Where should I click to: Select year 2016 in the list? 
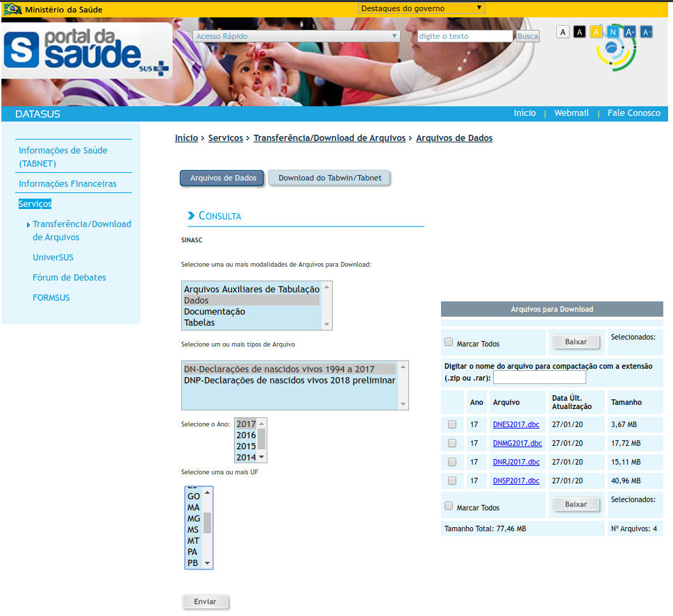tap(246, 435)
